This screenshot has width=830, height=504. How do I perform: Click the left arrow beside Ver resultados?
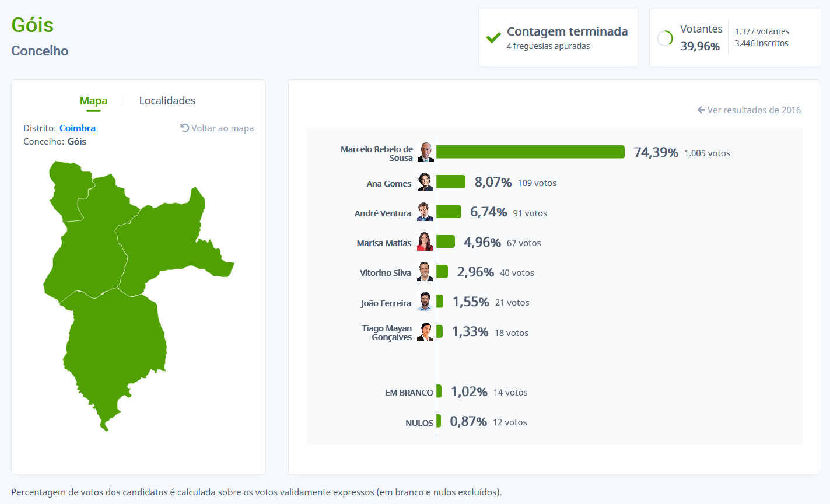701,110
